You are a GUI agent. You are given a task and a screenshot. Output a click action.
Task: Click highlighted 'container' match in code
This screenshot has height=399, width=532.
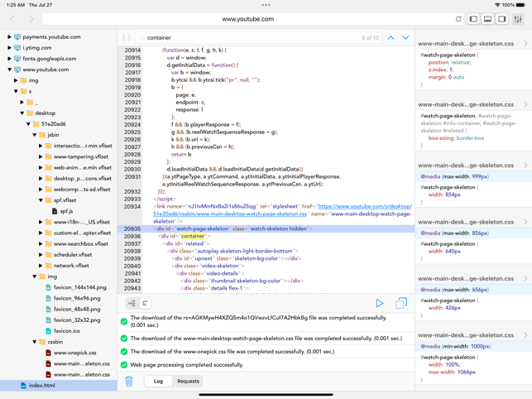193,237
